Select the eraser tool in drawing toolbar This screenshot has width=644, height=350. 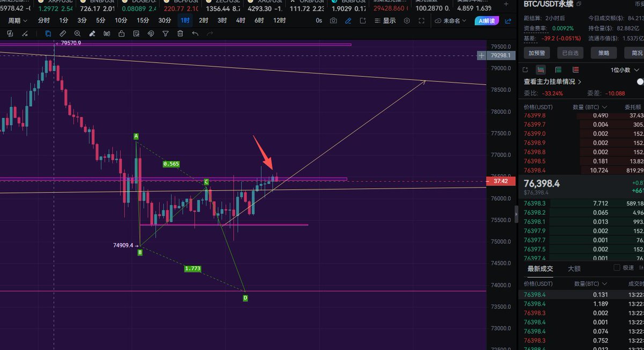click(x=92, y=33)
